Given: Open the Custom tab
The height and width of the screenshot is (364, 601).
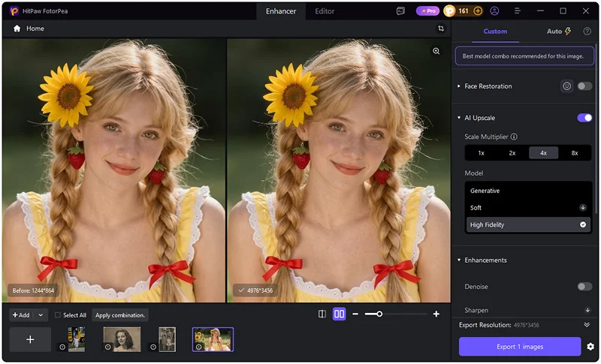Looking at the screenshot, I should [495, 32].
